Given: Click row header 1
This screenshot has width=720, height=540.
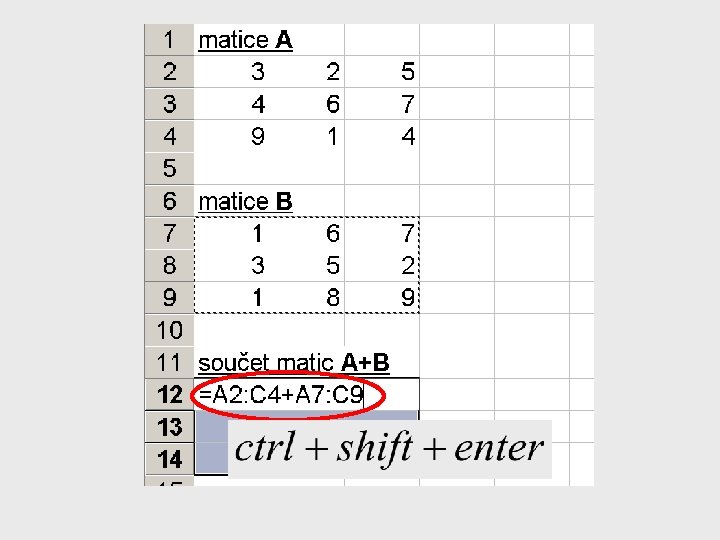Looking at the screenshot, I should click(x=169, y=40).
